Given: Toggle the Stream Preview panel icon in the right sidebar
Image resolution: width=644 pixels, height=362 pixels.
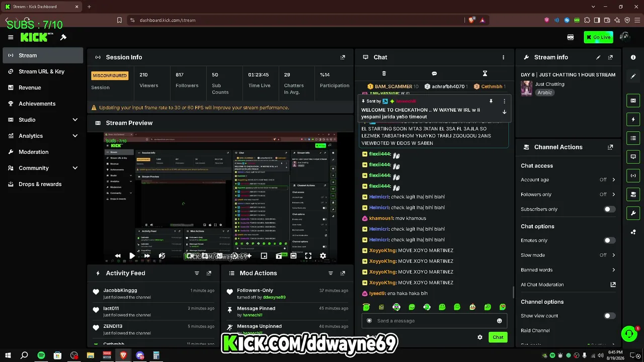Looking at the screenshot, I should coord(633,101).
